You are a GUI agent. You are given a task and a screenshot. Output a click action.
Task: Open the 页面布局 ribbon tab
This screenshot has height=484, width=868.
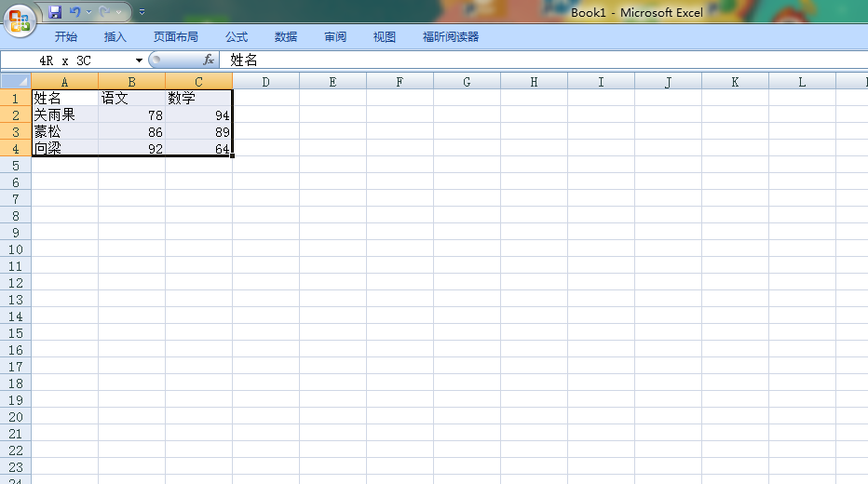point(175,37)
